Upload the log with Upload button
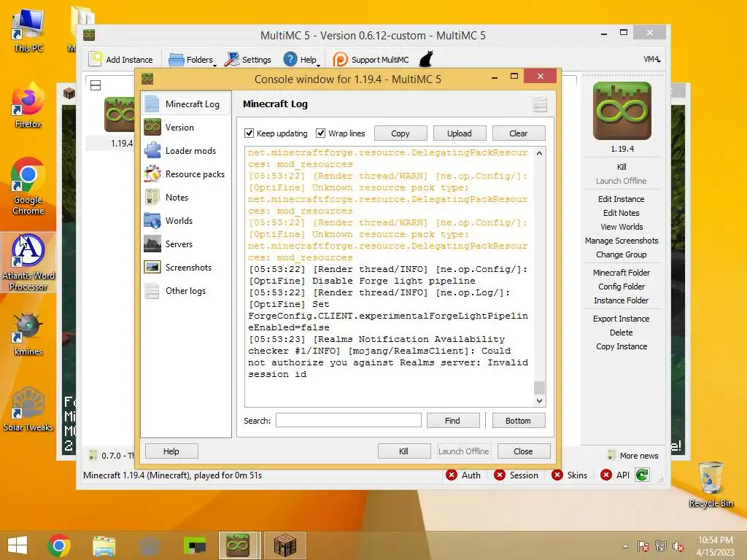This screenshot has width=747, height=560. pos(460,133)
